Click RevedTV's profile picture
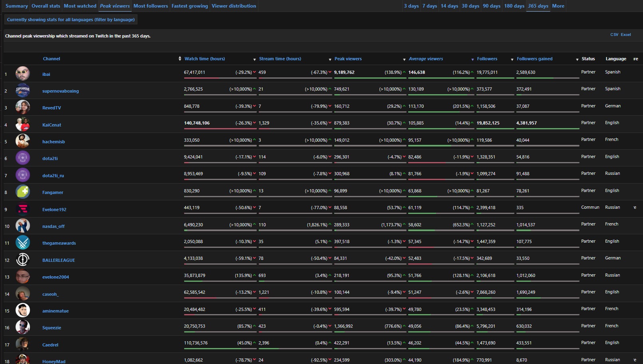This screenshot has height=364, width=643. tap(23, 107)
